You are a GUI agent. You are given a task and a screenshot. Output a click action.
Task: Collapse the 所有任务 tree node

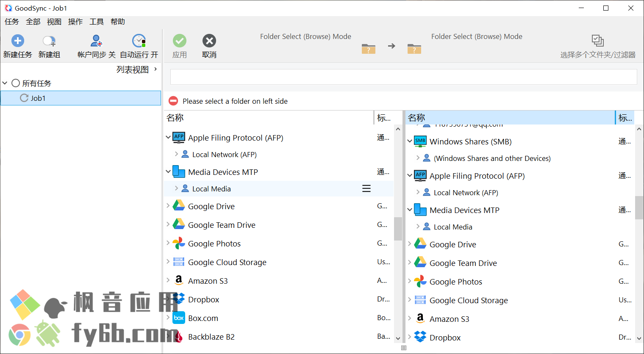pyautogui.click(x=5, y=83)
